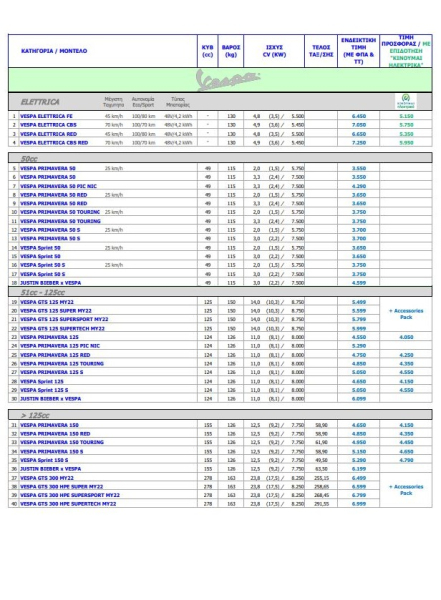
Task: Click the Τύπος Μπαταρίας sub-header
Action: (178, 102)
